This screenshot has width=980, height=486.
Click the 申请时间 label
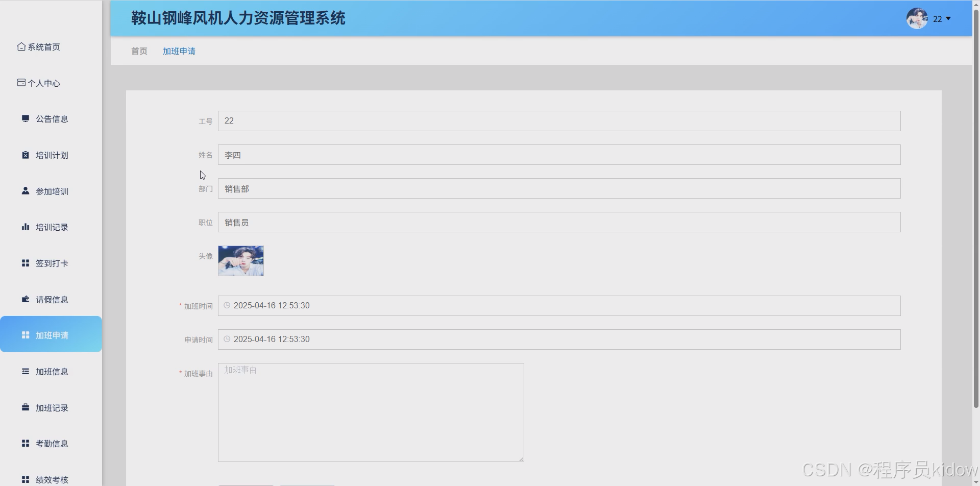coord(199,340)
